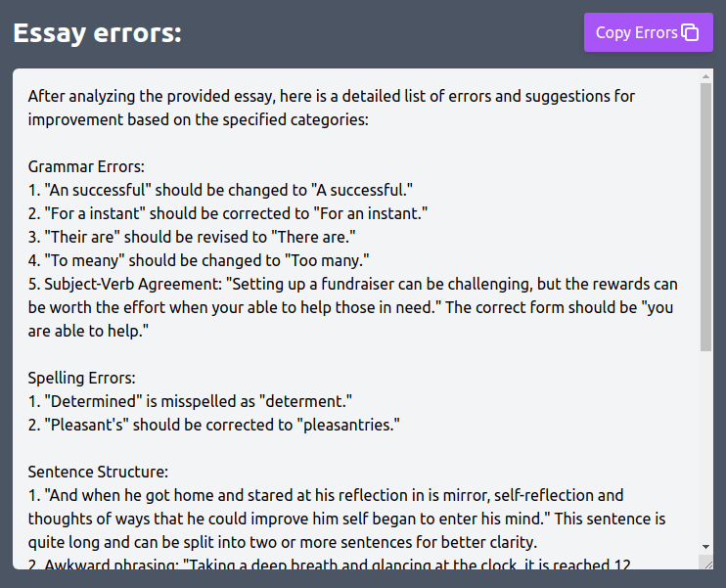Click the "To meany" correction line

[x=211, y=260]
